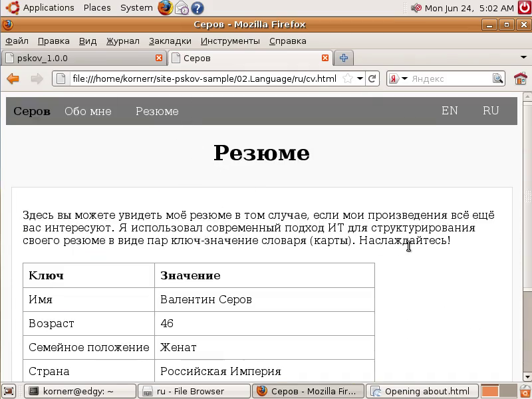Image resolution: width=532 pixels, height=399 pixels.
Task: Launch Firefox from the top panel icon
Action: pyautogui.click(x=165, y=8)
